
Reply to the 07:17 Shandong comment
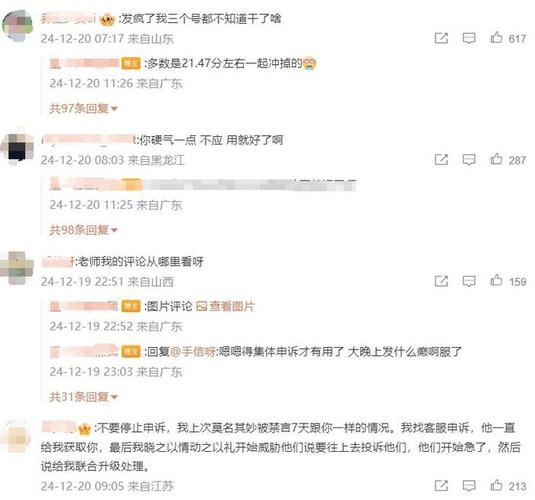pos(469,38)
